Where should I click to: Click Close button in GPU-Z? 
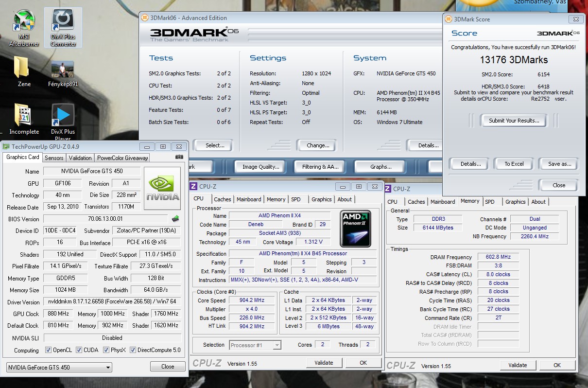point(168,367)
